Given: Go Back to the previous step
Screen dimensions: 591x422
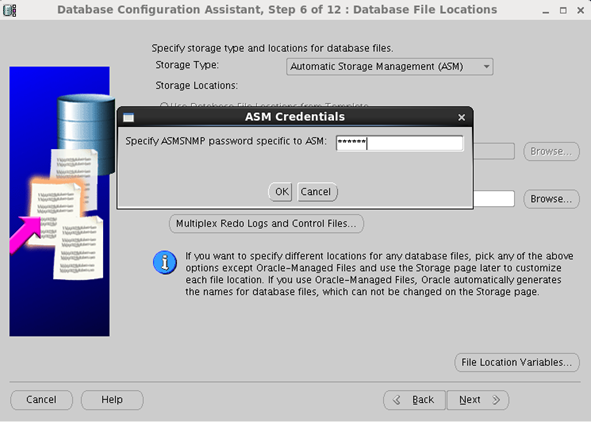Looking at the screenshot, I should coord(415,399).
